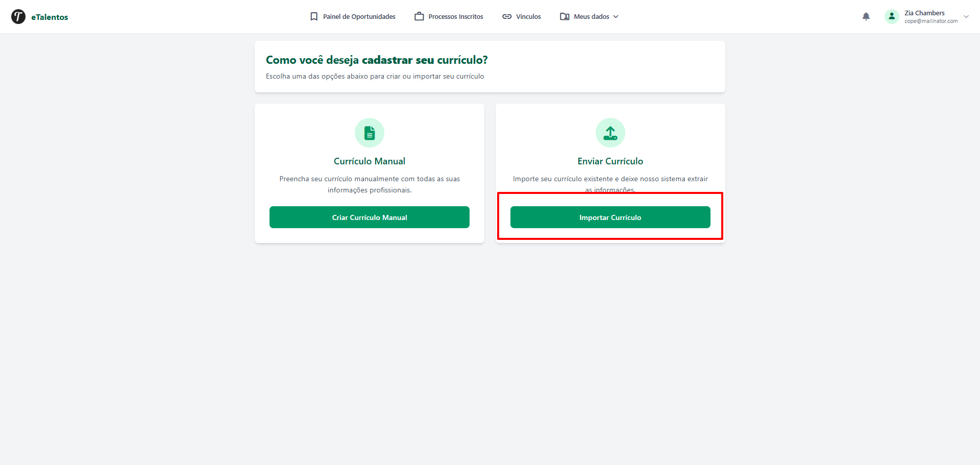Click the eTalentos logo icon
This screenshot has width=980, height=465.
tap(18, 17)
